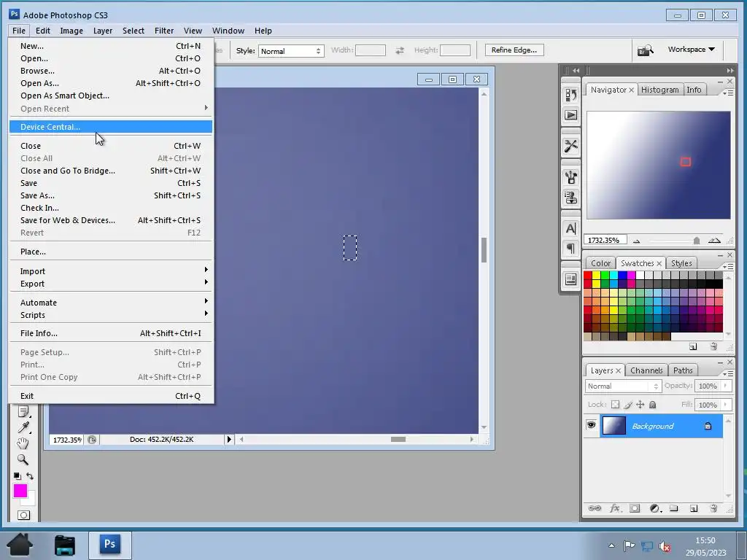This screenshot has width=747, height=560.
Task: Expand the Open Recent submenu
Action: [111, 109]
